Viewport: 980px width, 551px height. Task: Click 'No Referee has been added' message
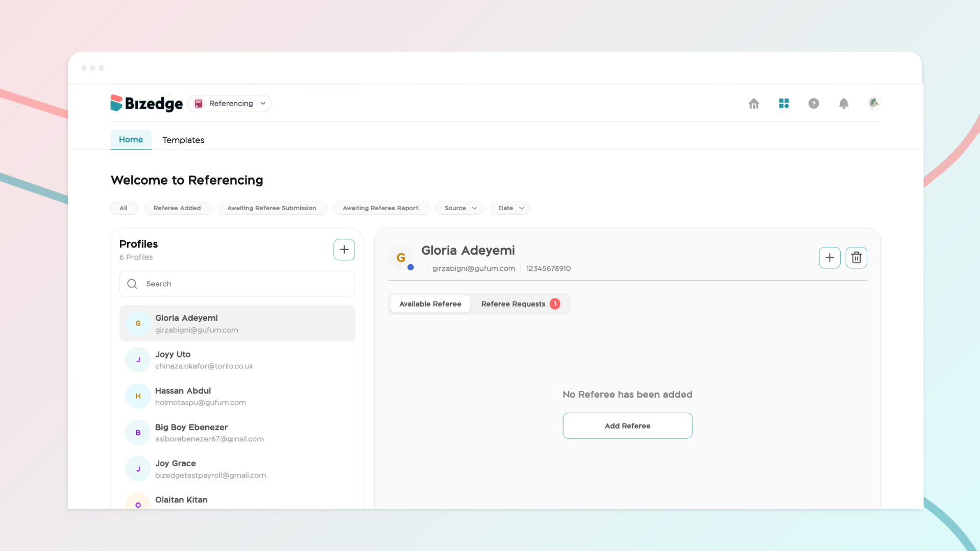627,394
